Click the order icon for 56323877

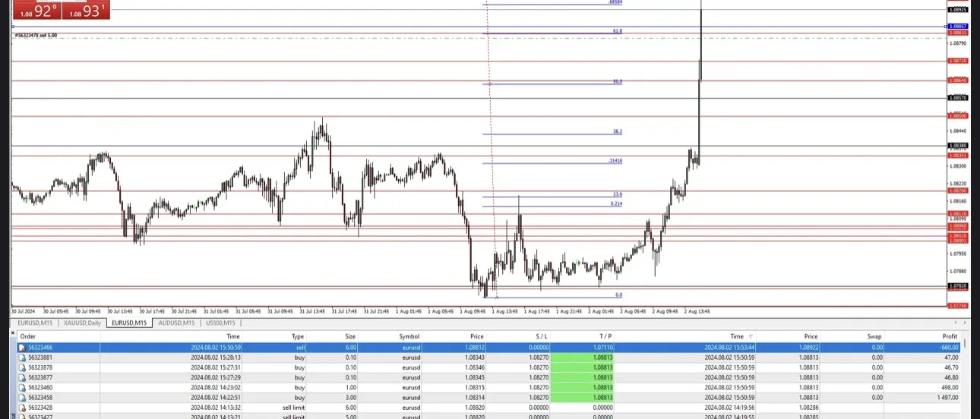pyautogui.click(x=22, y=377)
